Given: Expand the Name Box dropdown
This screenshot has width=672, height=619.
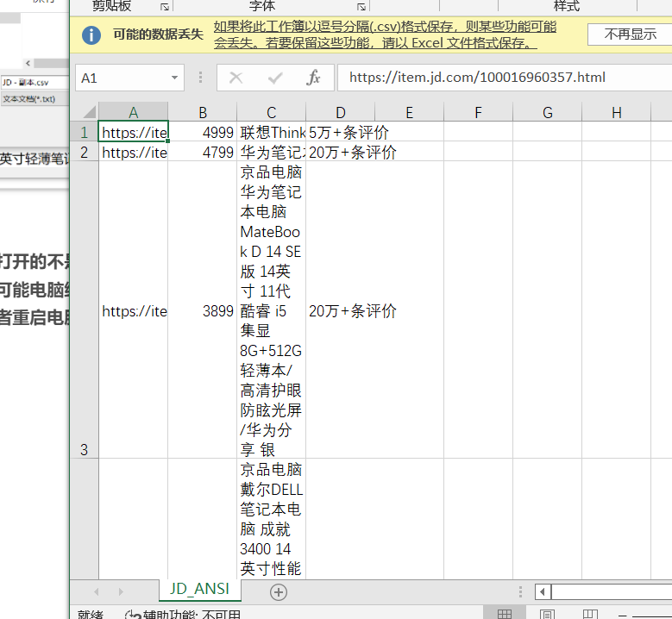Looking at the screenshot, I should [174, 78].
